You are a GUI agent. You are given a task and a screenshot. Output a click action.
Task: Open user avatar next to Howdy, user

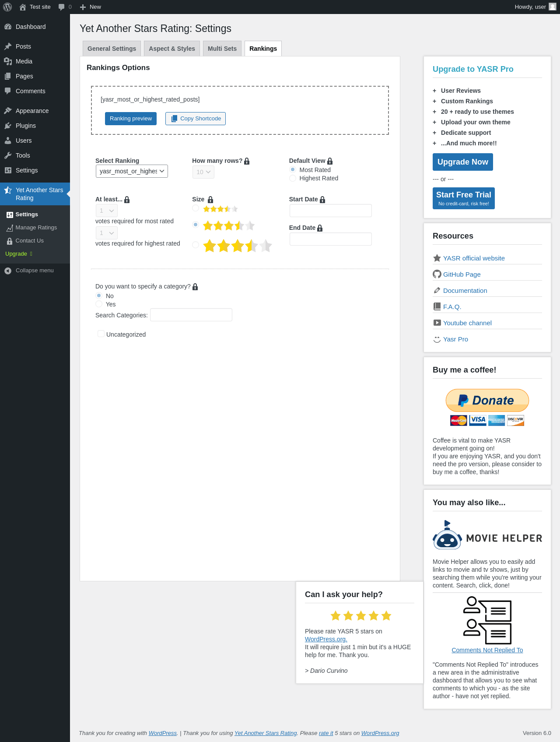[x=553, y=7]
